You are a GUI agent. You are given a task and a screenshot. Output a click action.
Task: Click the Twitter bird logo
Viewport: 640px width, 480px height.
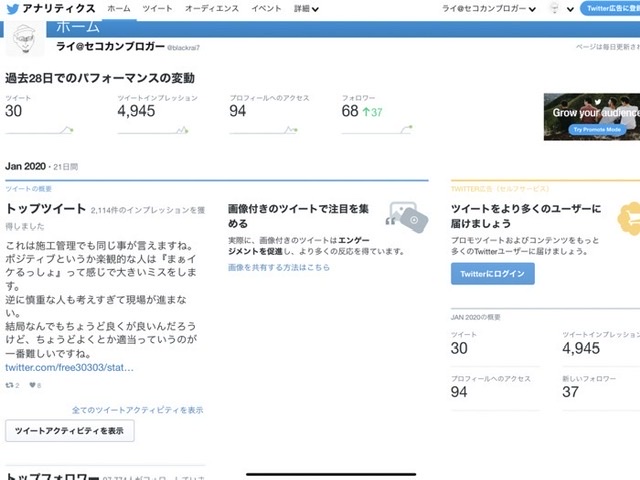click(13, 9)
